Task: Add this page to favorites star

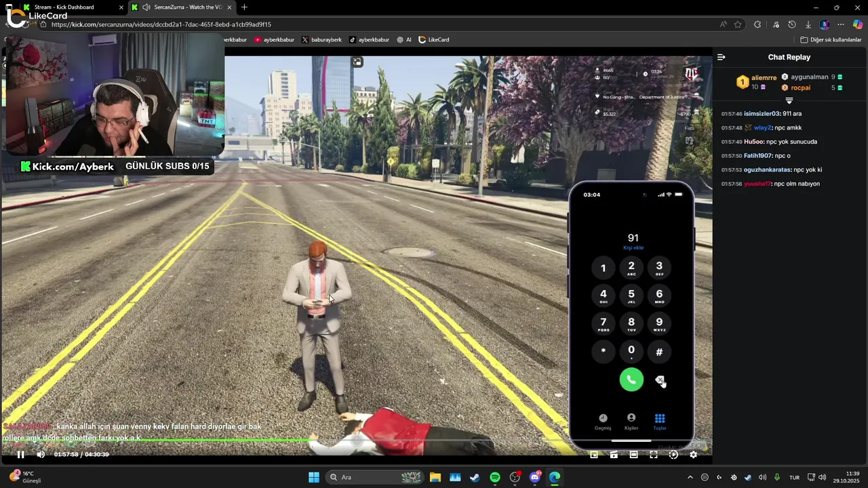Action: coord(738,24)
